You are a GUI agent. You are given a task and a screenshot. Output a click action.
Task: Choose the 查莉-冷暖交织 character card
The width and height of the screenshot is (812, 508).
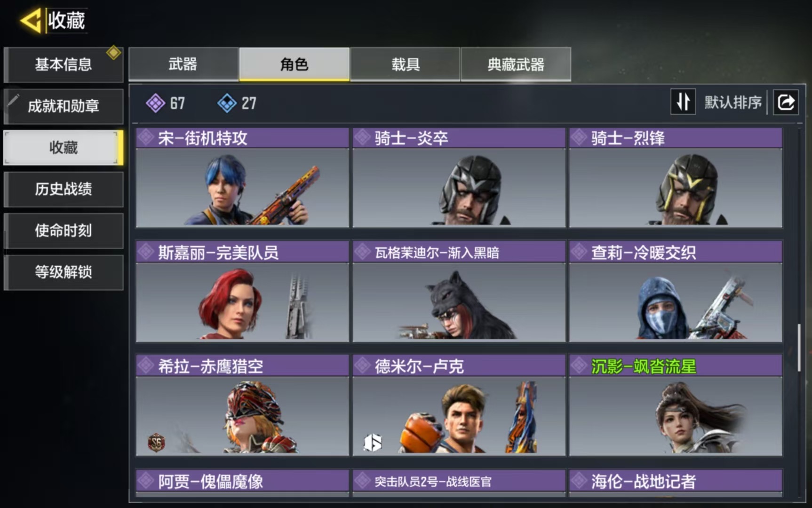coord(676,291)
